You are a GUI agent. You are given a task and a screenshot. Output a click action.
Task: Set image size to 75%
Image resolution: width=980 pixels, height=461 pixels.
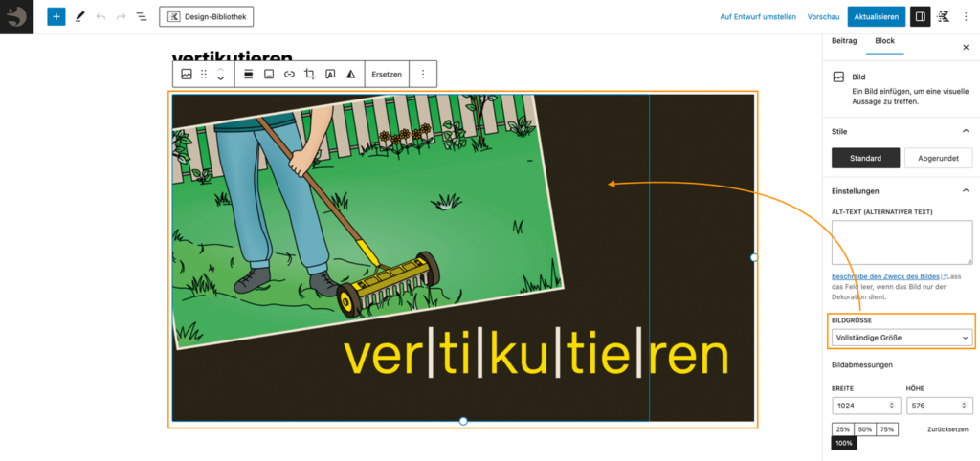887,429
